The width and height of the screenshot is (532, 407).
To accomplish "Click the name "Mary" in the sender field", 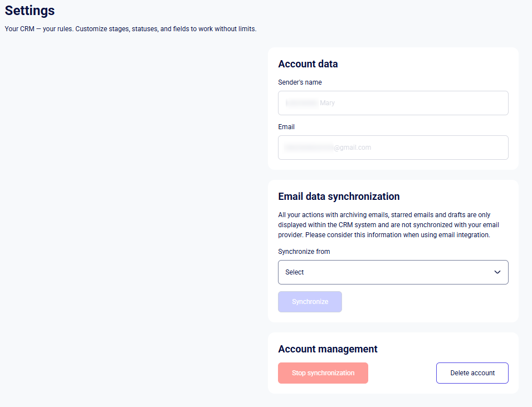I will (328, 103).
